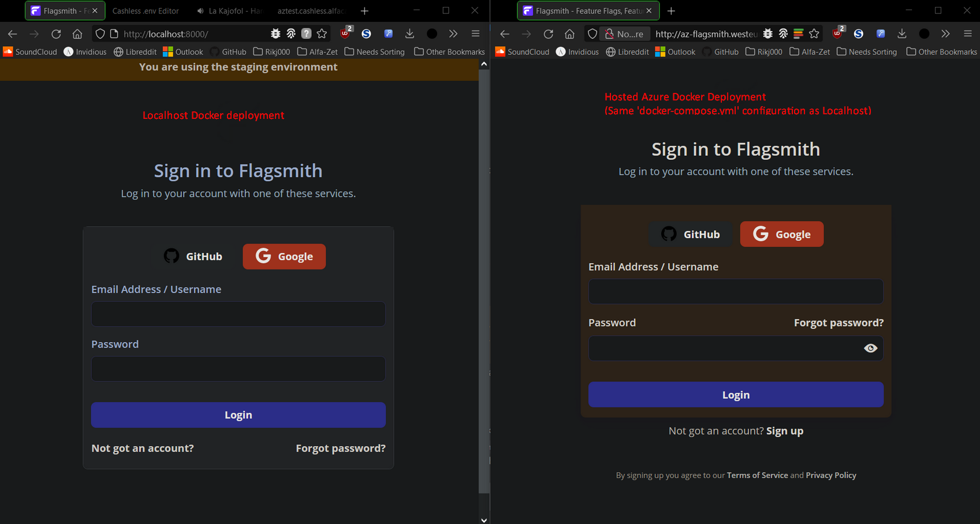Viewport: 980px width, 524px height.
Task: Sign in with GitHub on localhost
Action: pos(193,256)
